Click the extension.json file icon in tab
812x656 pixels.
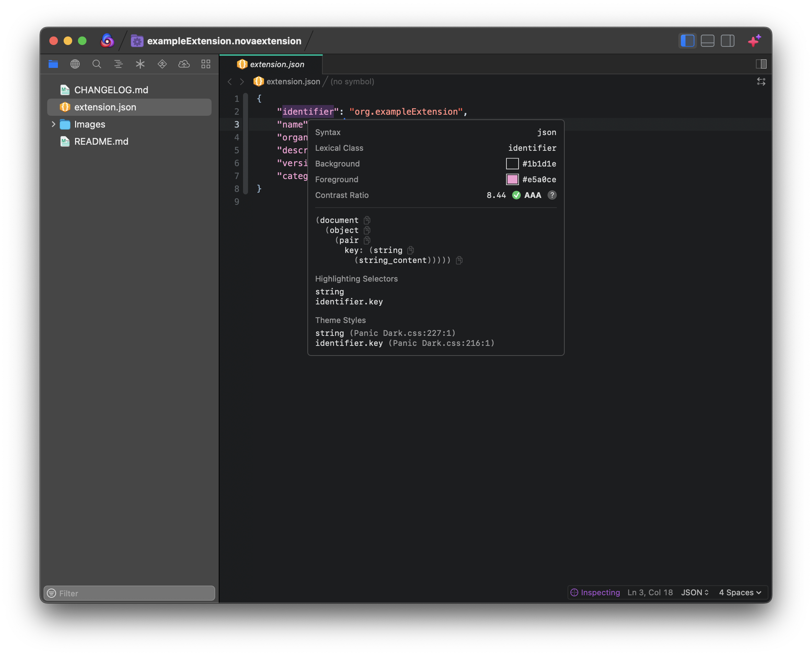(242, 64)
